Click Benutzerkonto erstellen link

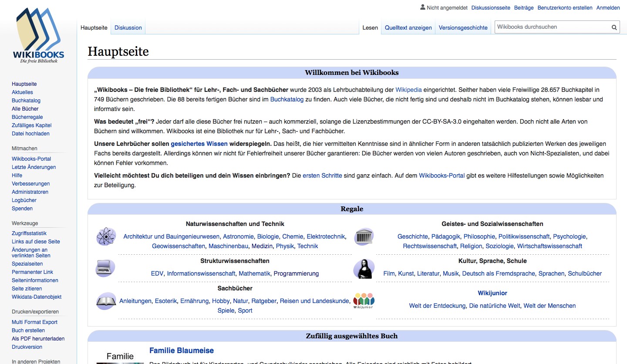coord(565,8)
